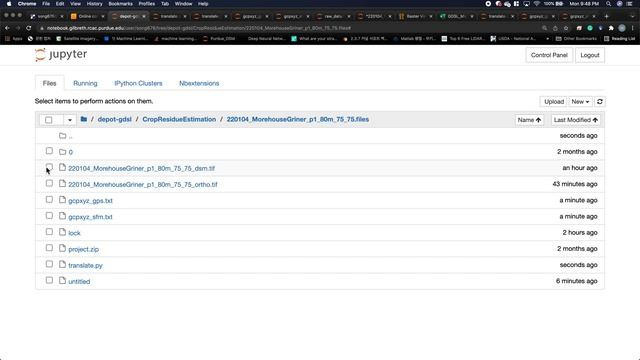Open the Control Panel
The width and height of the screenshot is (640, 360).
click(x=549, y=55)
